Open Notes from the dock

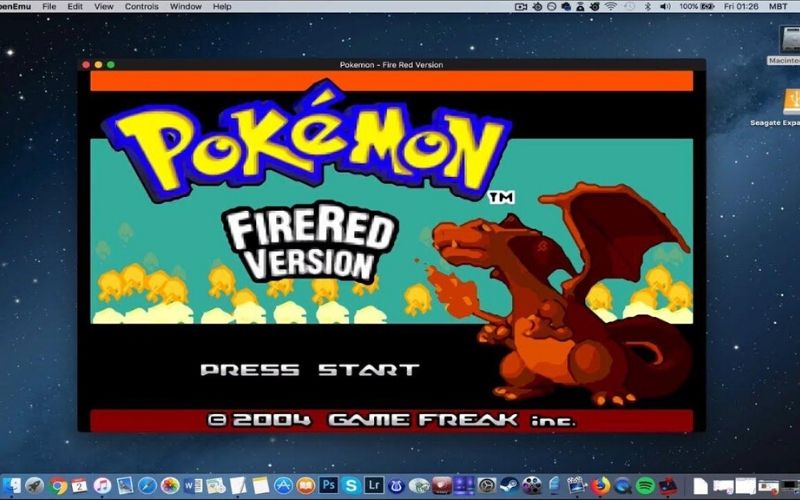coord(260,485)
